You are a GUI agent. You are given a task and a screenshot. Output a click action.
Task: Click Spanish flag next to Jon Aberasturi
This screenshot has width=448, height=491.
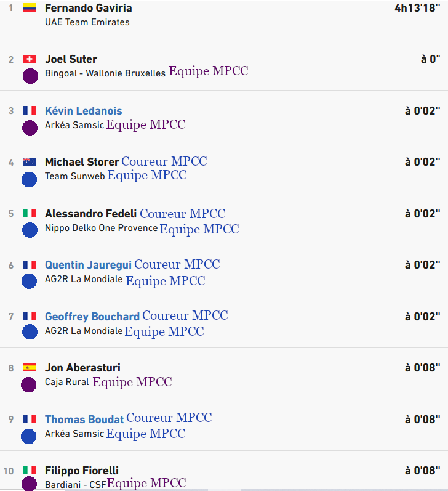point(29,368)
